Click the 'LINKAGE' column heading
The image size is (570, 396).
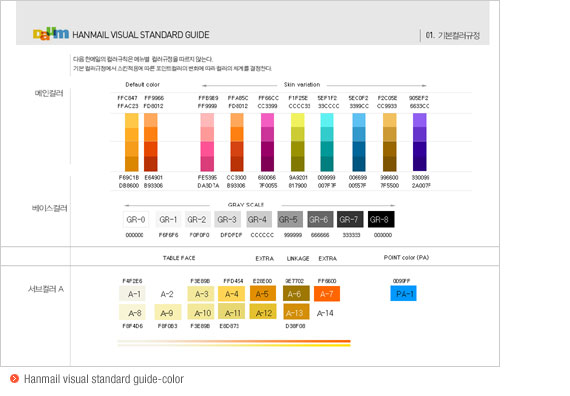point(298,258)
